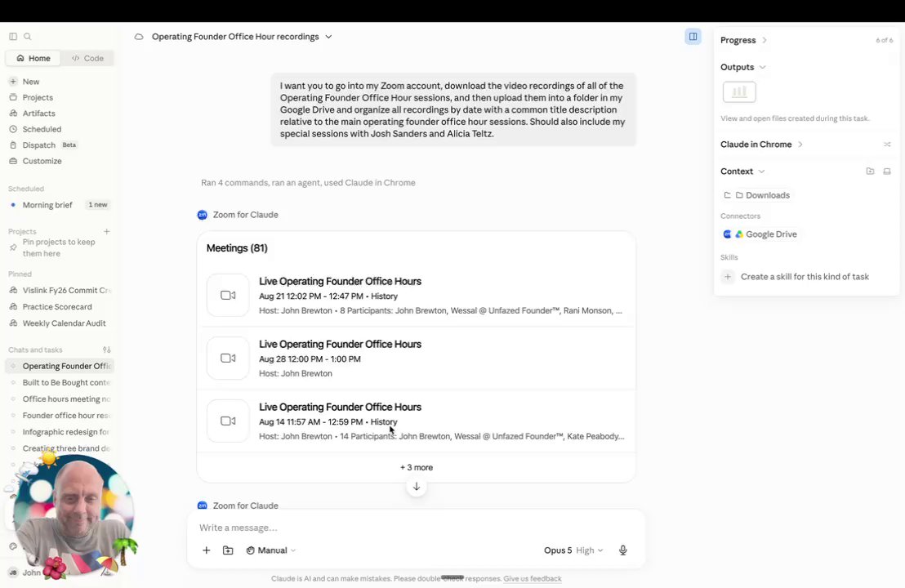The height and width of the screenshot is (588, 905).
Task: Open the Google Drive connector
Action: tap(760, 234)
